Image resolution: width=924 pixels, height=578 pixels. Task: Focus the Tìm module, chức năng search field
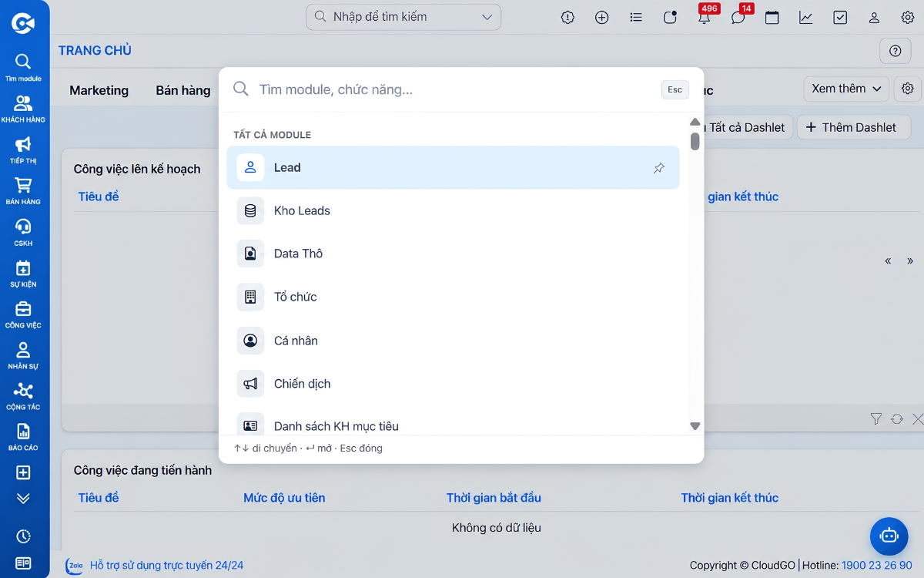(454, 89)
